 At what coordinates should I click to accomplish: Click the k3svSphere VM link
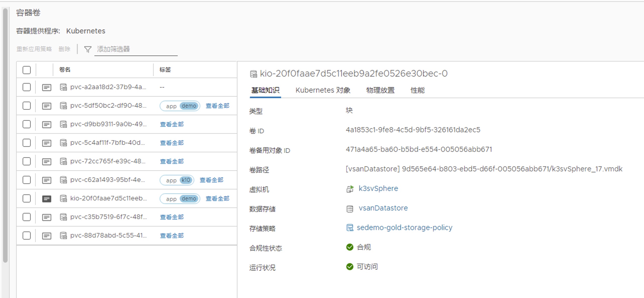[x=378, y=188]
